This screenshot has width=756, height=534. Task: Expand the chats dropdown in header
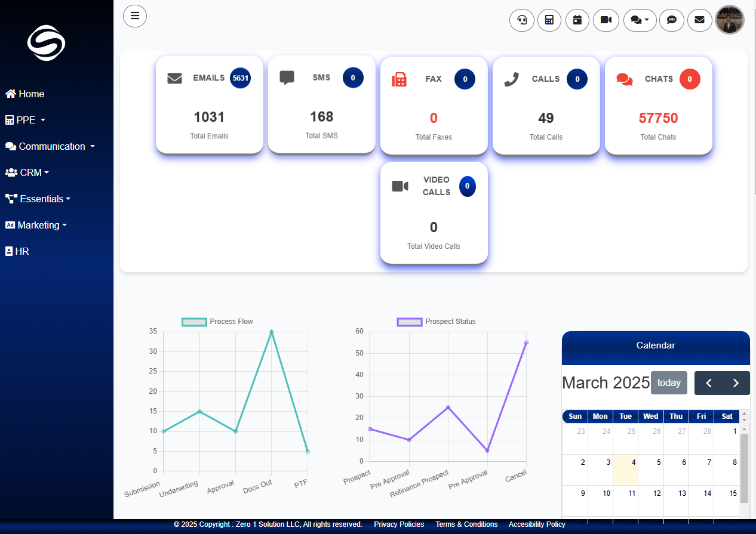[640, 20]
